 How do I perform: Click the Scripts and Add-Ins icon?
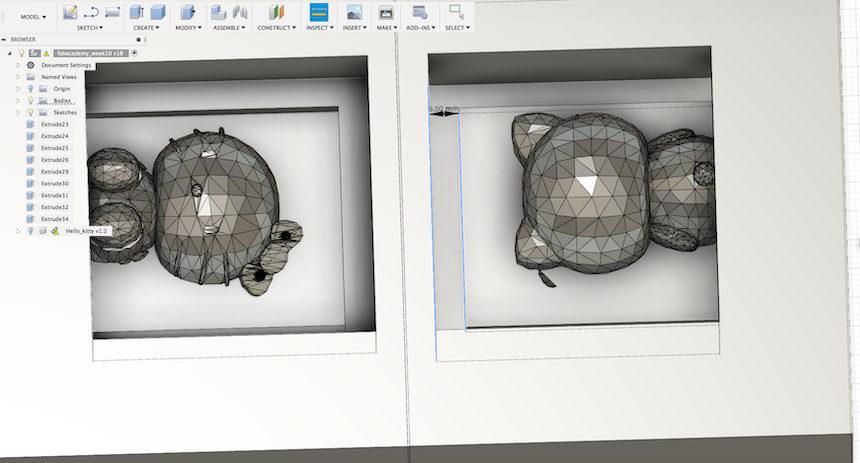(x=420, y=12)
